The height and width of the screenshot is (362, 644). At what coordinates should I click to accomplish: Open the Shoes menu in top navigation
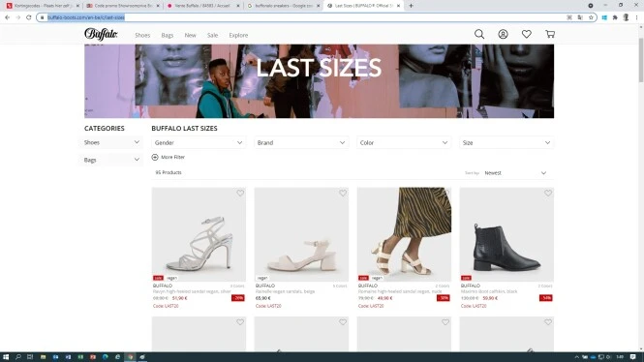tap(142, 35)
